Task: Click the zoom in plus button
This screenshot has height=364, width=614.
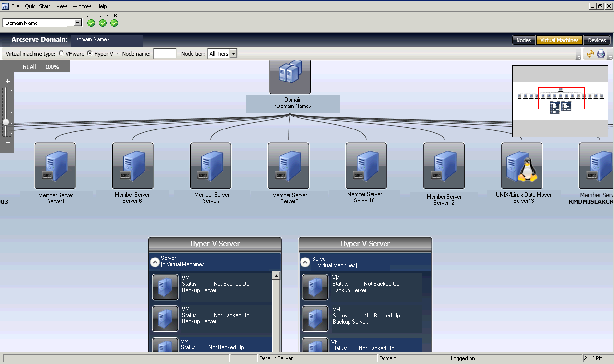Action: pos(8,81)
